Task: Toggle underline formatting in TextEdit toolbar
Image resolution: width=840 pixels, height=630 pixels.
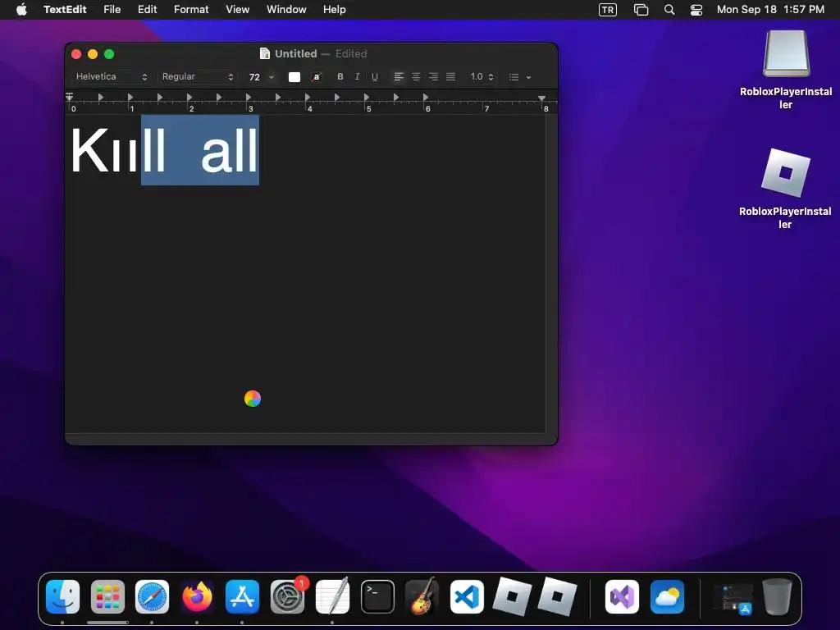Action: [374, 76]
